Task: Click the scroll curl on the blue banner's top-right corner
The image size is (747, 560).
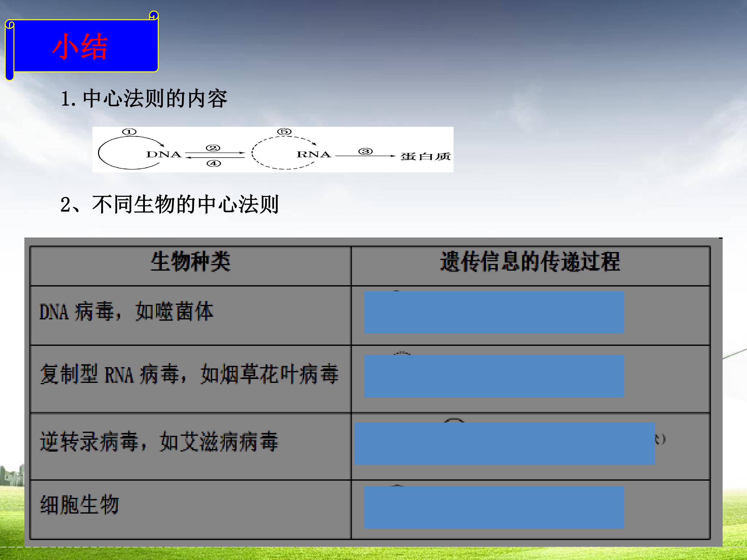Action: coord(154,16)
